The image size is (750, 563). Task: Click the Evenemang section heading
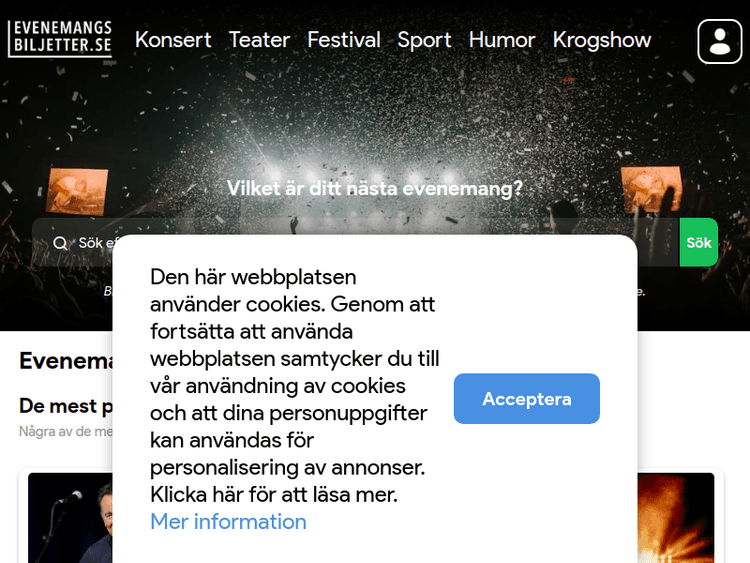pyautogui.click(x=66, y=361)
